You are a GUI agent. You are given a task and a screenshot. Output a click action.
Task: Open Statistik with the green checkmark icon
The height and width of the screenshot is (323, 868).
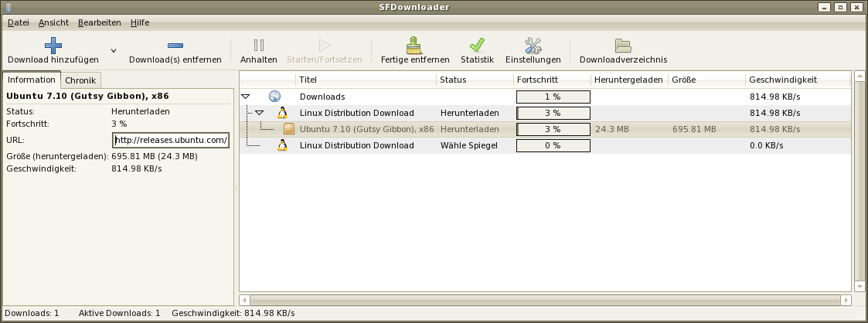(x=477, y=46)
